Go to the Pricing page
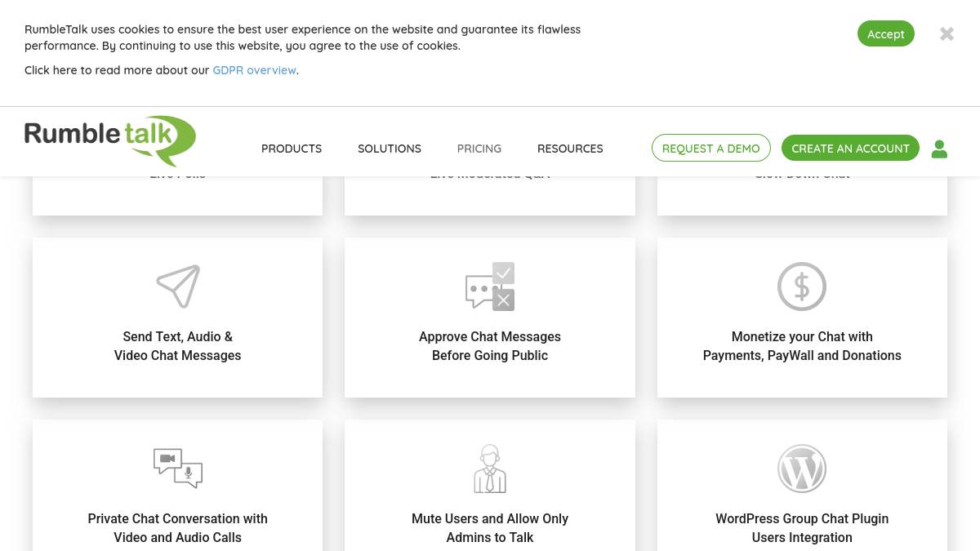 479,149
